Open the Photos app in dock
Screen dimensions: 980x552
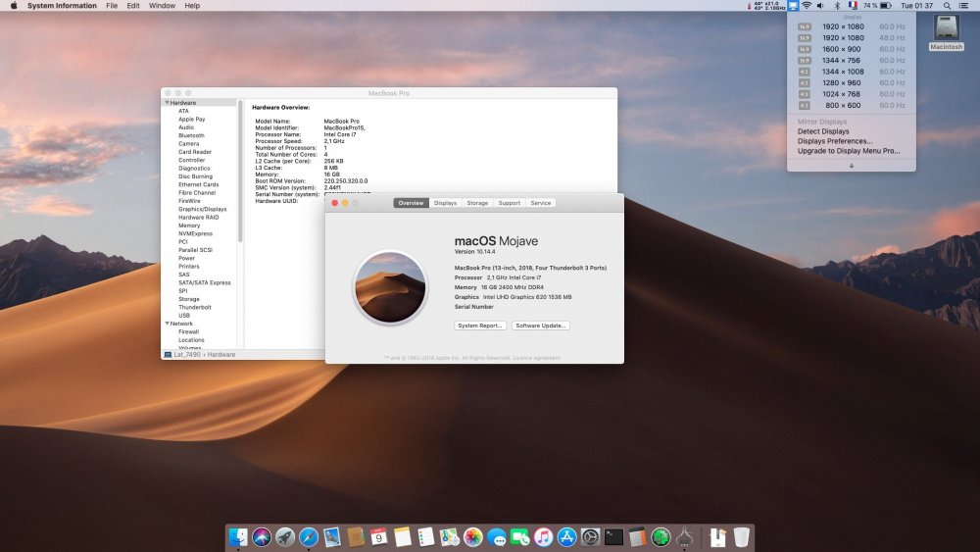(x=473, y=537)
